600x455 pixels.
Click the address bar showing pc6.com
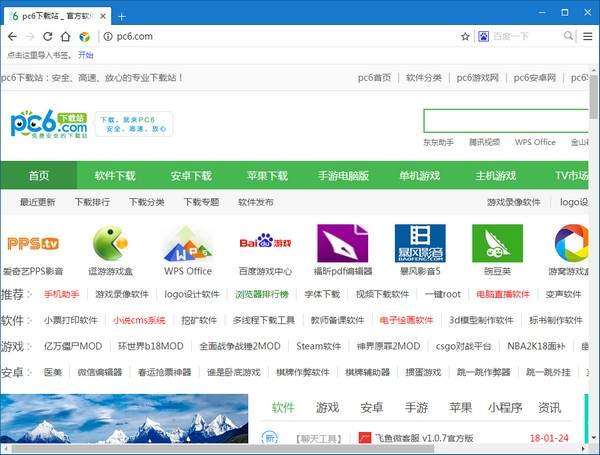pos(280,36)
